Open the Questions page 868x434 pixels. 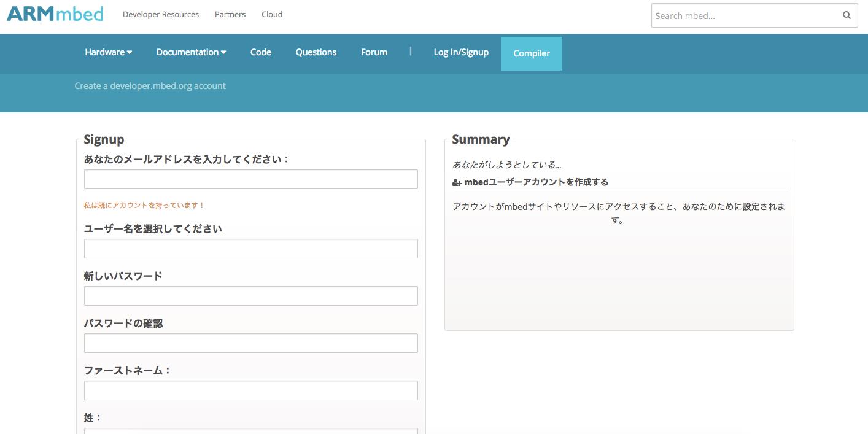pyautogui.click(x=316, y=52)
